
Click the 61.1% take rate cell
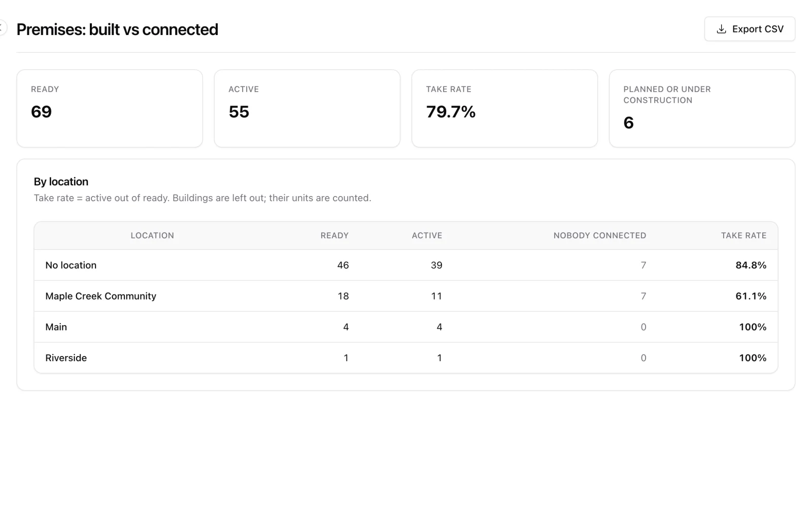click(x=751, y=296)
